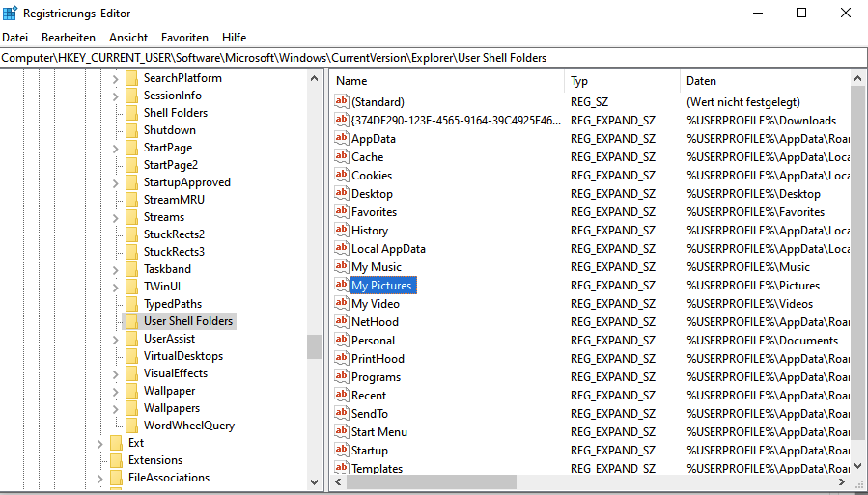Click the ab icon next to SendTo
Viewport: 868px width, 495px height.
tap(342, 413)
